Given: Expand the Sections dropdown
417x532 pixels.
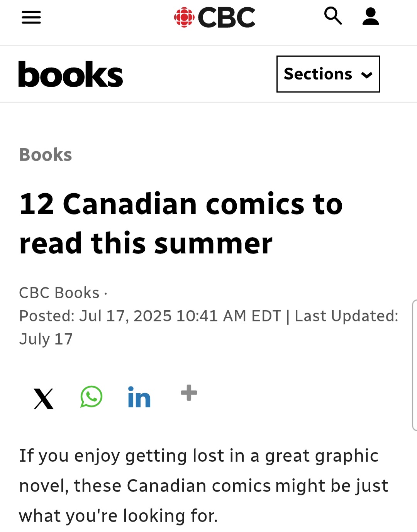Looking at the screenshot, I should tap(318, 74).
